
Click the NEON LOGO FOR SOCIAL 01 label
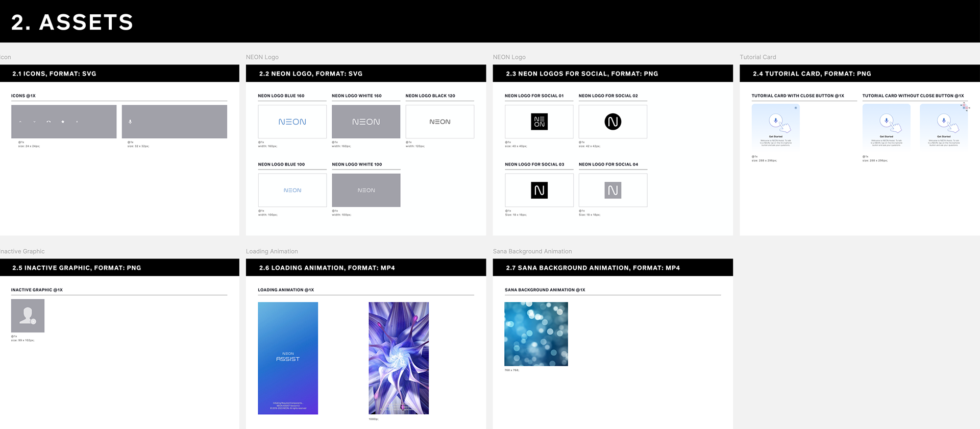coord(534,96)
